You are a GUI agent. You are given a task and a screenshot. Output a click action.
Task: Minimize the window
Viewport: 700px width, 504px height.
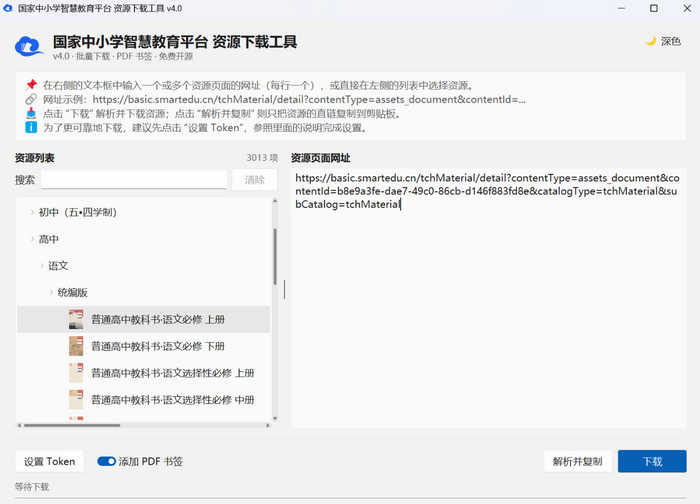(621, 8)
